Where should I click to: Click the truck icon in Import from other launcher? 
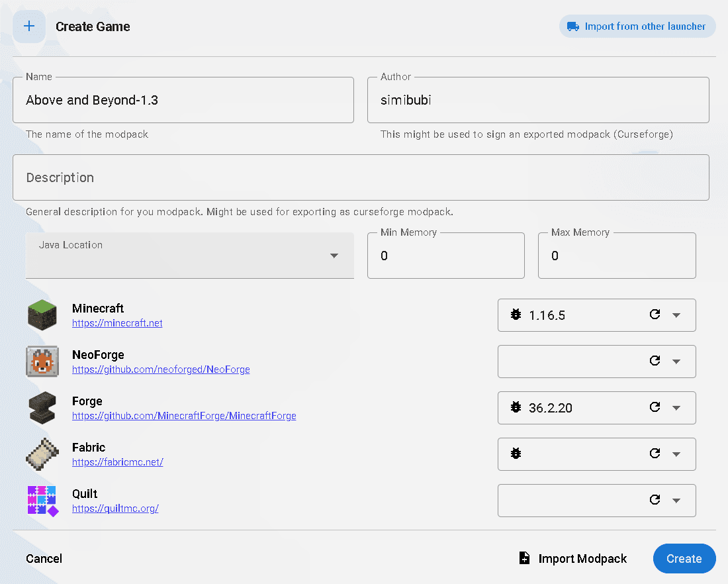coord(573,26)
